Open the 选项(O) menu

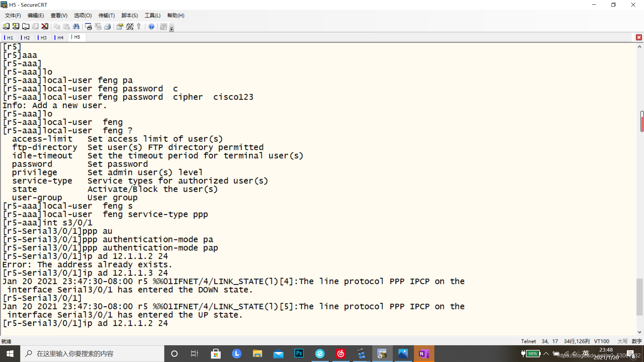pos(83,15)
